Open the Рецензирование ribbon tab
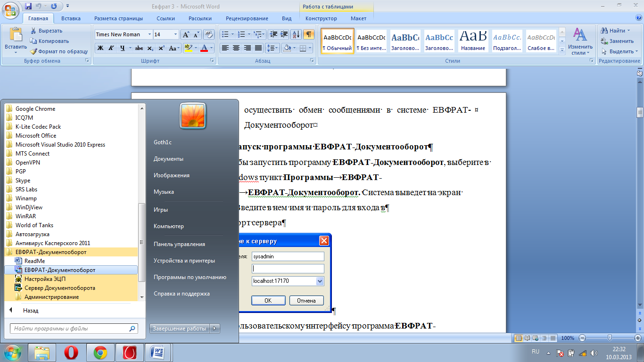The height and width of the screenshot is (362, 644). pyautogui.click(x=247, y=18)
